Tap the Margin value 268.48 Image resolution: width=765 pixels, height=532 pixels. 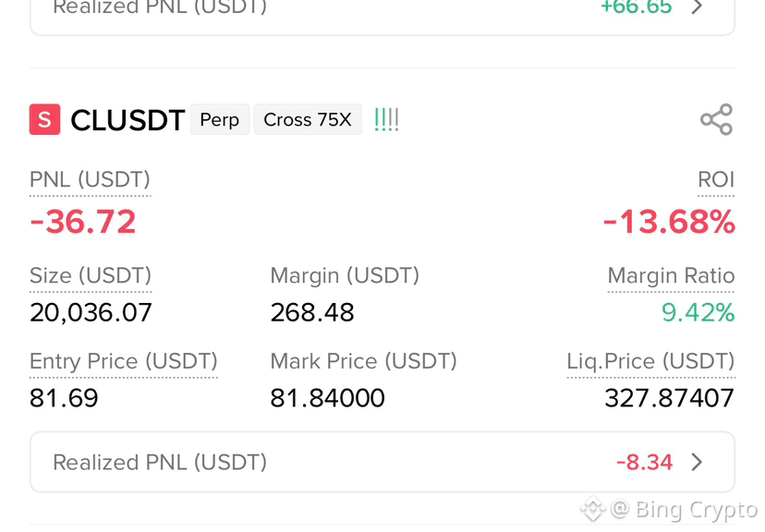pos(312,312)
